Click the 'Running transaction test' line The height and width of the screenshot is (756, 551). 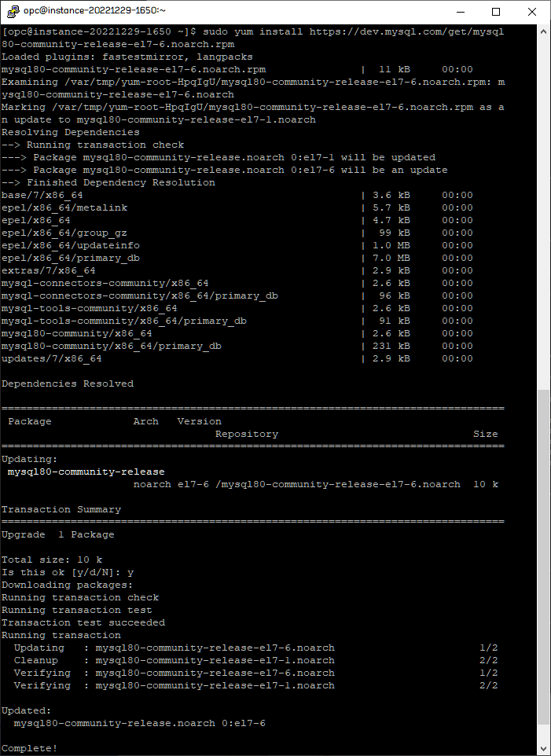click(77, 610)
